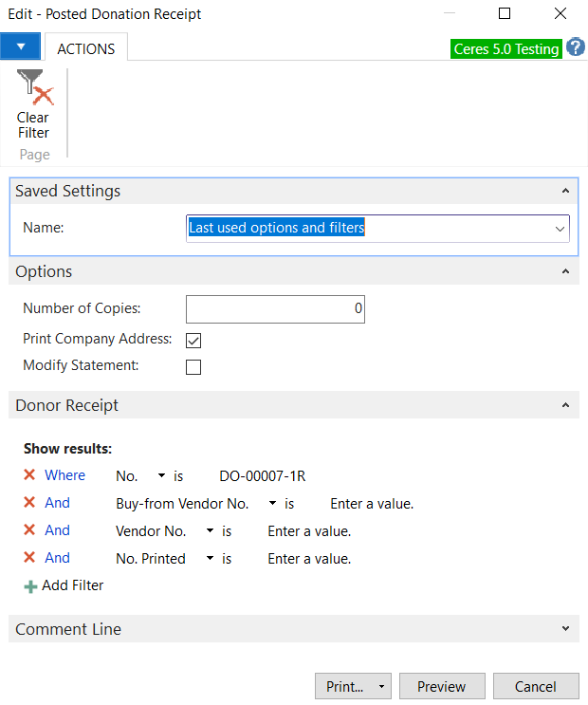This screenshot has height=705, width=588.
Task: Close the Posted Donation Receipt window
Action: pyautogui.click(x=560, y=13)
